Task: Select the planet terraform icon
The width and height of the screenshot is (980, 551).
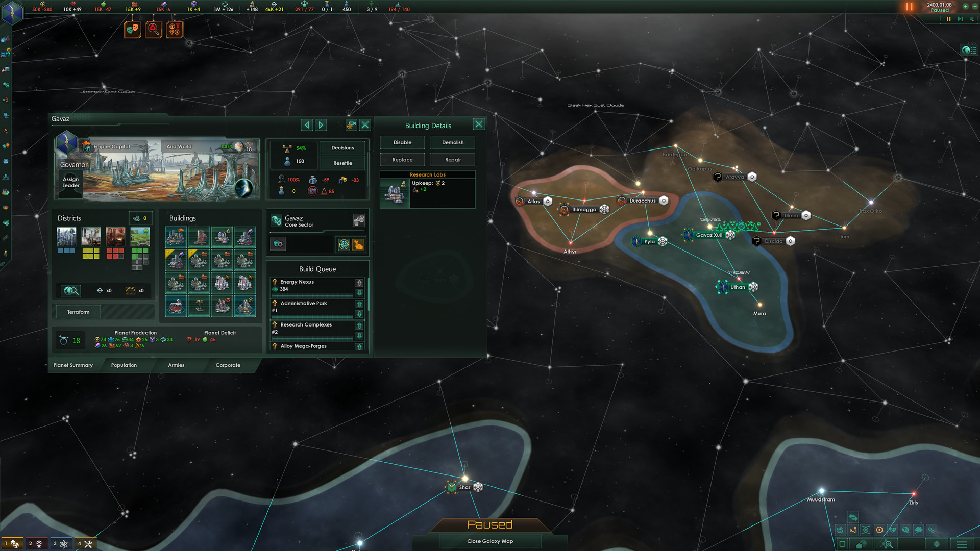Action: pyautogui.click(x=76, y=312)
